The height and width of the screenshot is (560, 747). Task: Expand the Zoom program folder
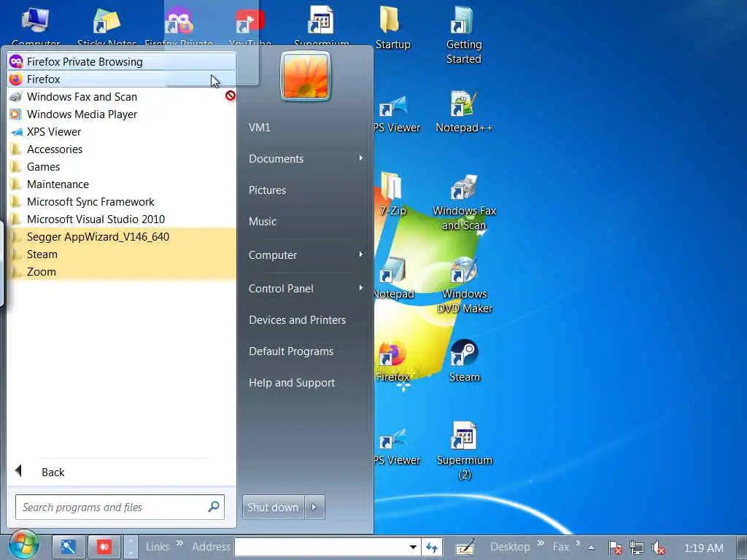(122, 272)
